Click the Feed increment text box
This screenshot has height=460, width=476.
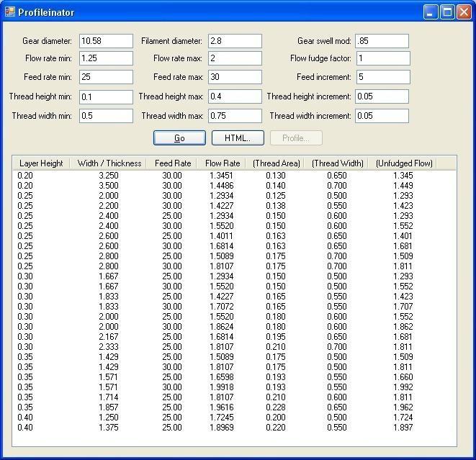[x=382, y=77]
